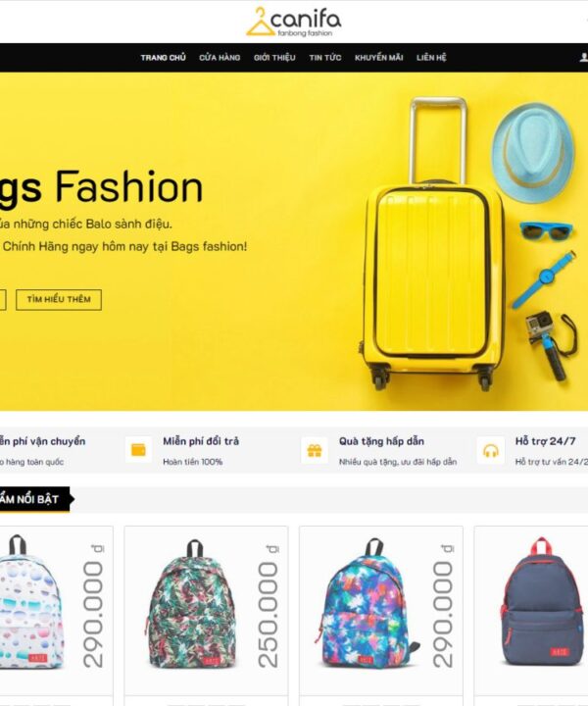The height and width of the screenshot is (706, 588).
Task: Click the Hỗ trợ 24/7 heading
Action: click(x=545, y=441)
